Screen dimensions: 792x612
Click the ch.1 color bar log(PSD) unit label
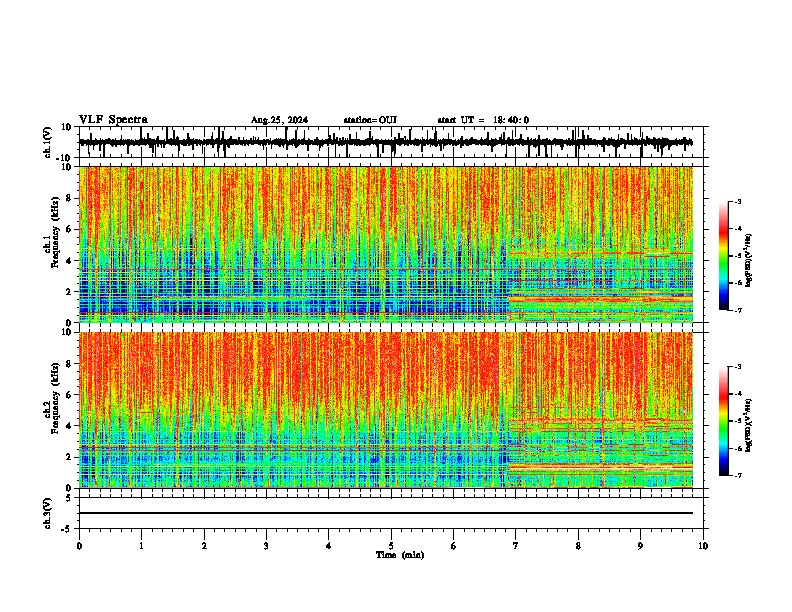click(x=748, y=260)
